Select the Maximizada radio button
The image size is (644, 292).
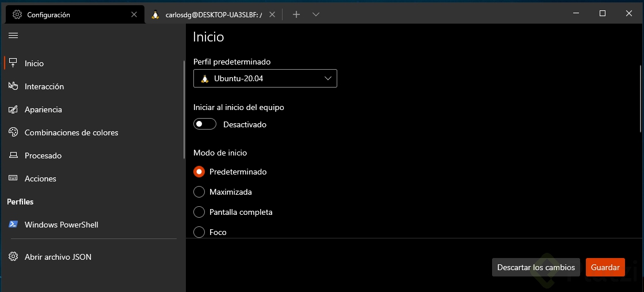[x=199, y=192]
